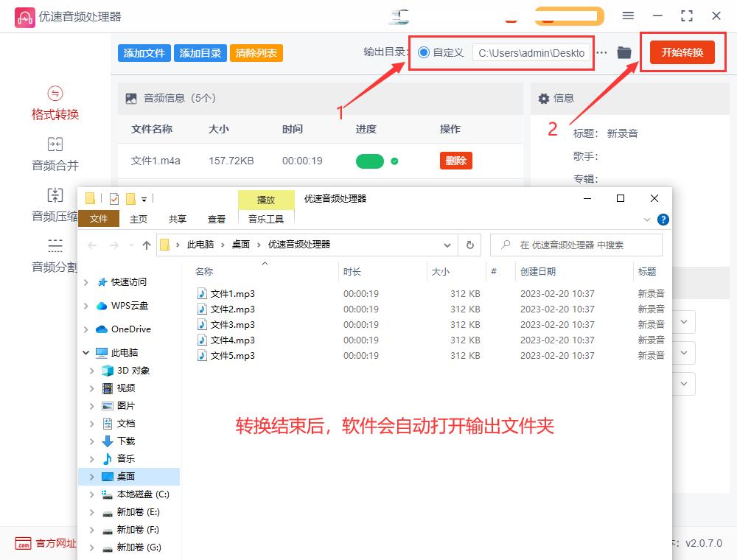
Task: Click the refresh icon in Explorer's address bar
Action: pos(470,245)
